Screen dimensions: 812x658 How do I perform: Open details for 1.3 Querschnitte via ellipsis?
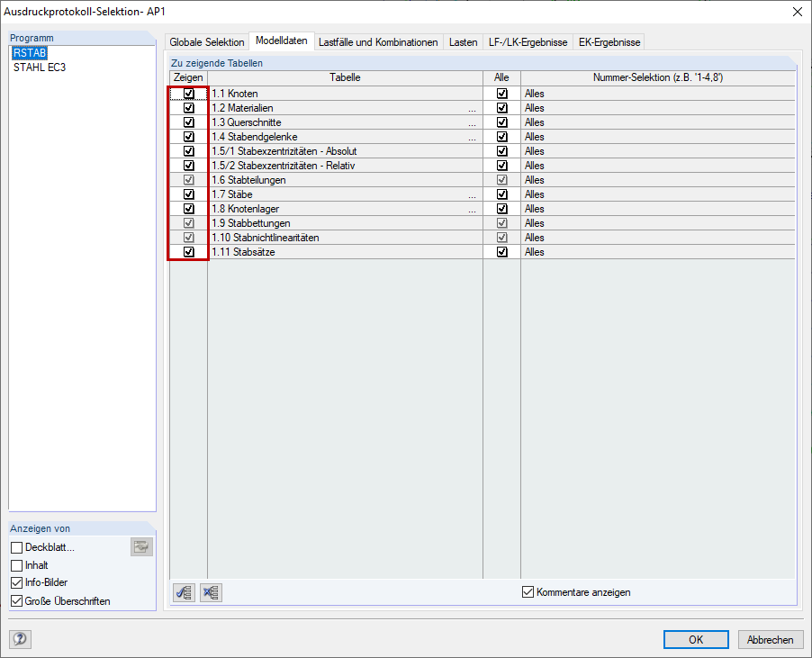tap(474, 122)
